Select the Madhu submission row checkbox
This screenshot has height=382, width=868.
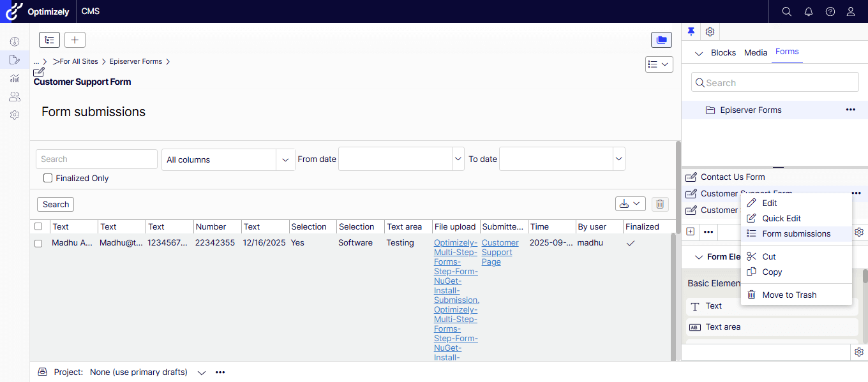pyautogui.click(x=38, y=244)
